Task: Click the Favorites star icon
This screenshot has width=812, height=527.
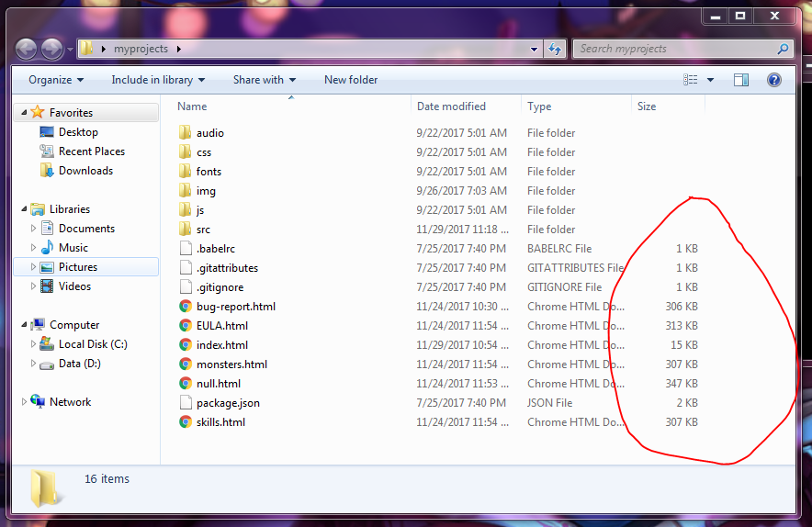Action: pos(38,112)
